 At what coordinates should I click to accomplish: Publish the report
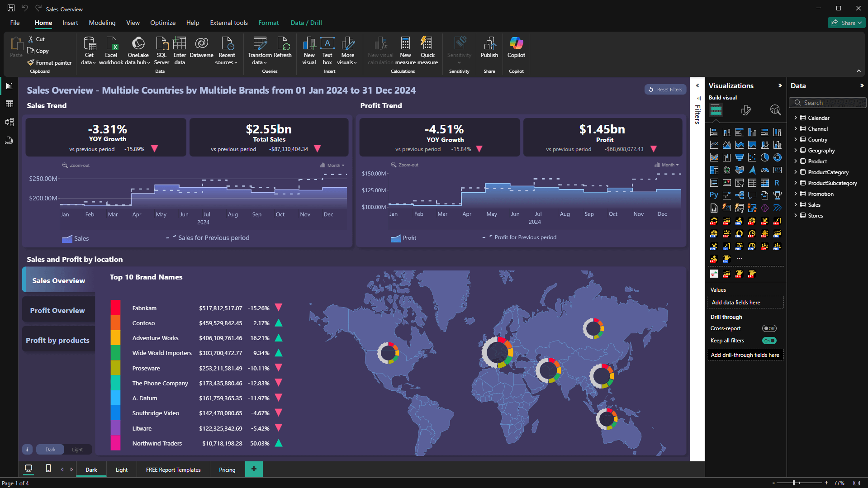tap(489, 50)
